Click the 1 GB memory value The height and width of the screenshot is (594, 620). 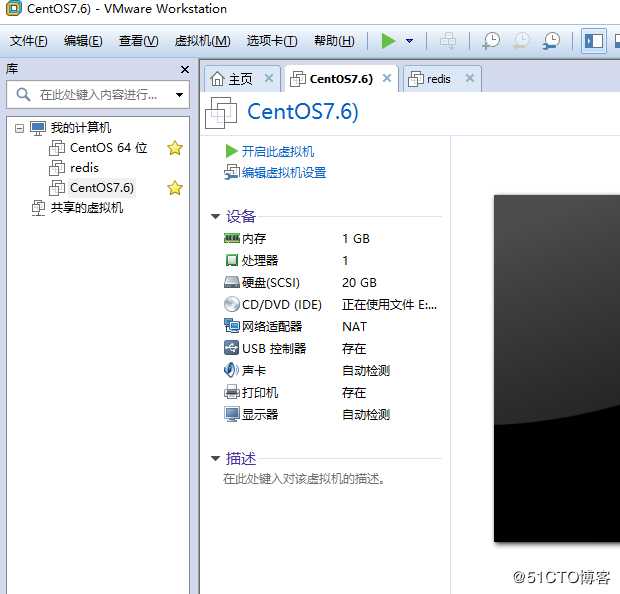[x=356, y=238]
